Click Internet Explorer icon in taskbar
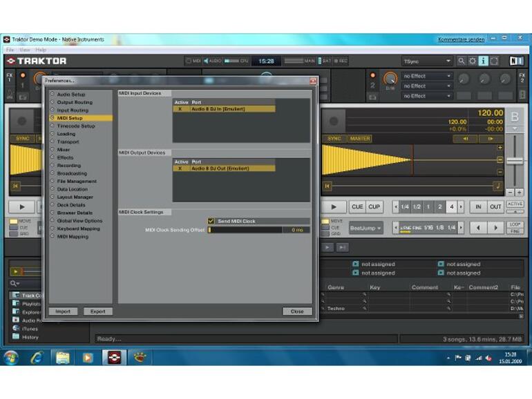 point(37,358)
